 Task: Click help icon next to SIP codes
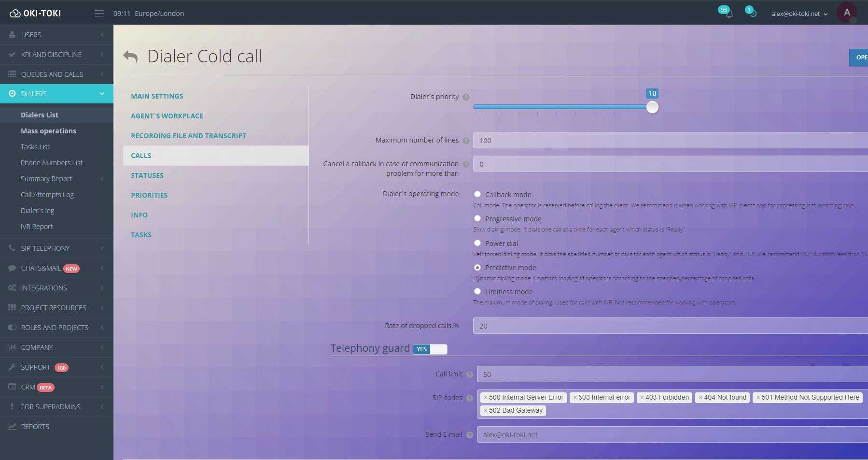[470, 398]
